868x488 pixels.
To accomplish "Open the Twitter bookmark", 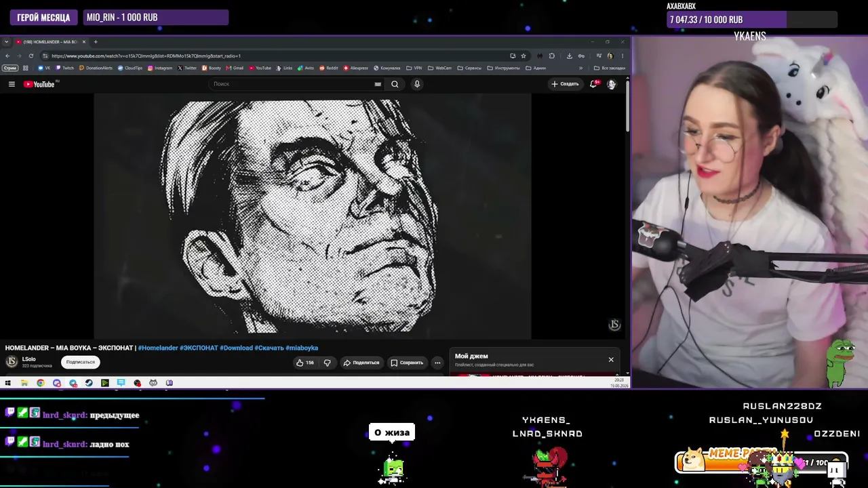I will (x=187, y=68).
